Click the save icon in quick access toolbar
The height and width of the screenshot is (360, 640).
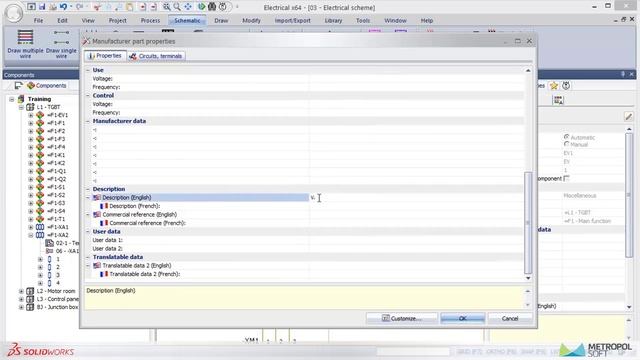click(x=42, y=7)
